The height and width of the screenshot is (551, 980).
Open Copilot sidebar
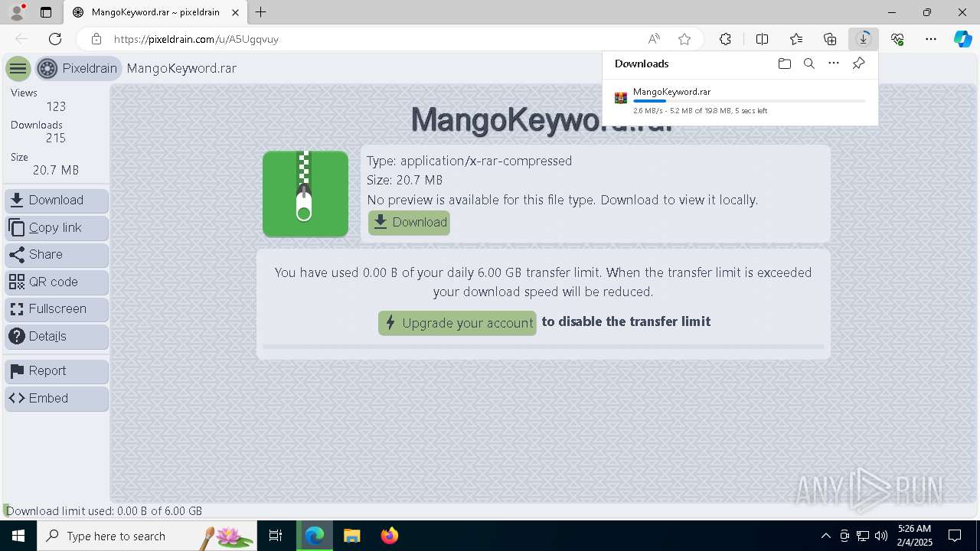[x=962, y=39]
